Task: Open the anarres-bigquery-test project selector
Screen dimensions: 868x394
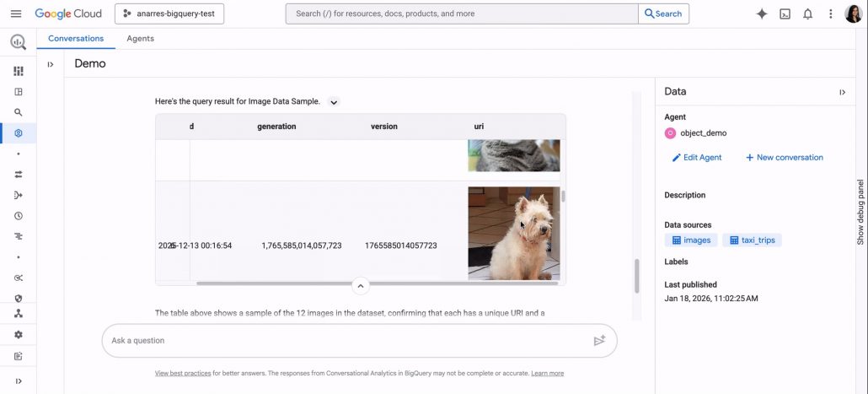Action: pyautogui.click(x=169, y=13)
